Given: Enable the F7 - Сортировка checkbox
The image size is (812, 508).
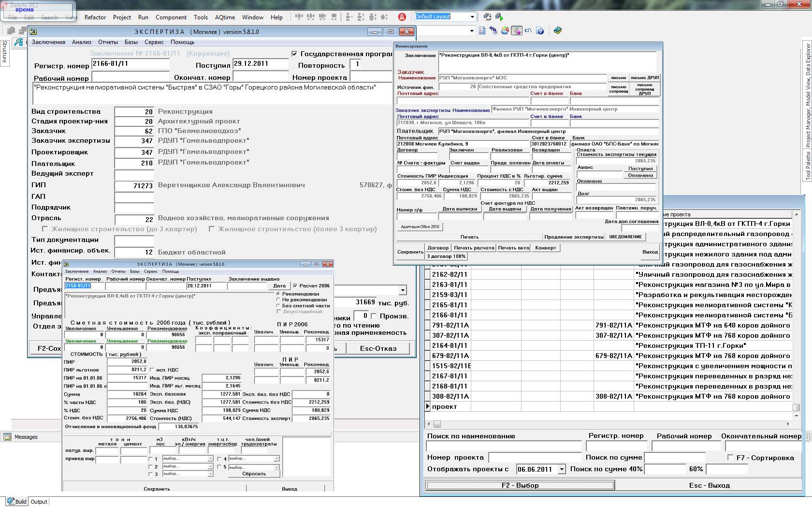Looking at the screenshot, I should click(x=730, y=457).
